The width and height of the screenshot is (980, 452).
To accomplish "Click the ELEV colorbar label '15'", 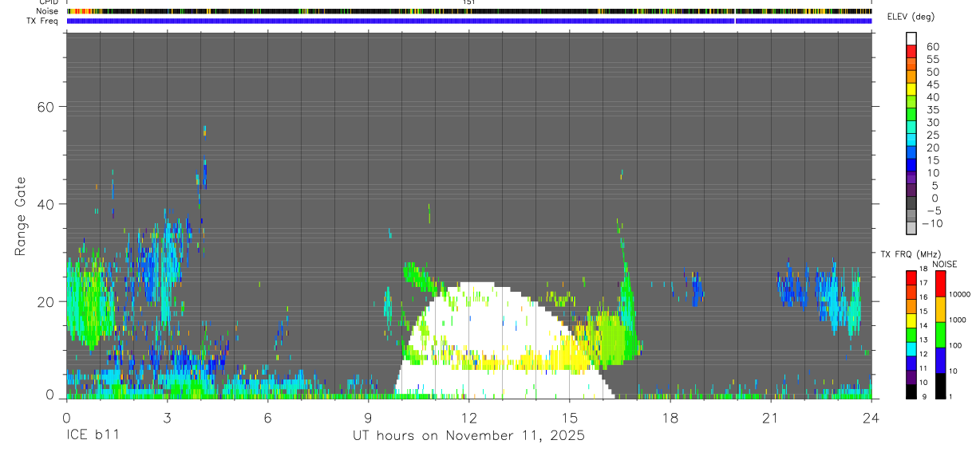I will (931, 160).
